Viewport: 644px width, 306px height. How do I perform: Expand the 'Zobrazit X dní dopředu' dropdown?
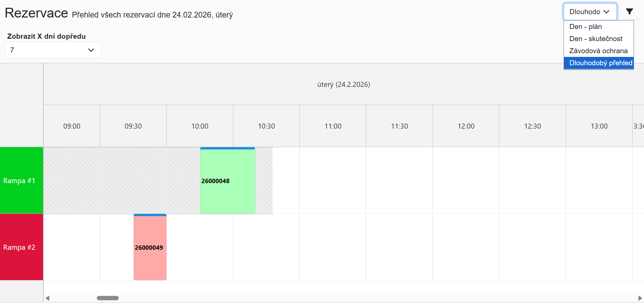point(53,50)
